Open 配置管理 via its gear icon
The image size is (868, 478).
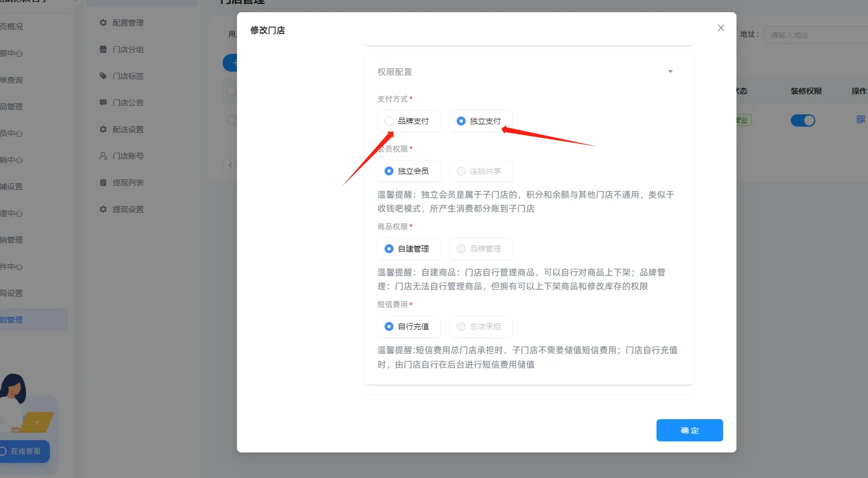click(103, 22)
